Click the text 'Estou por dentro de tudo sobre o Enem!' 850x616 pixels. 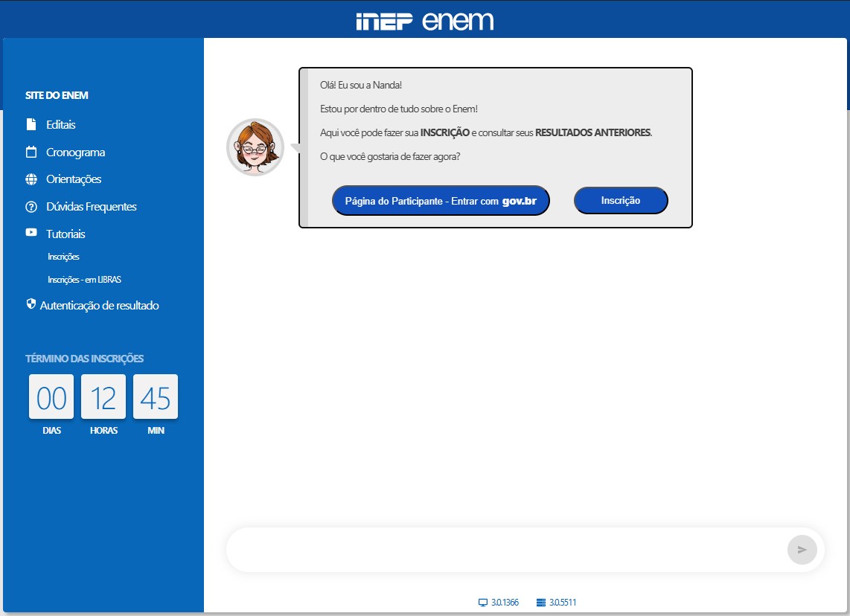399,109
